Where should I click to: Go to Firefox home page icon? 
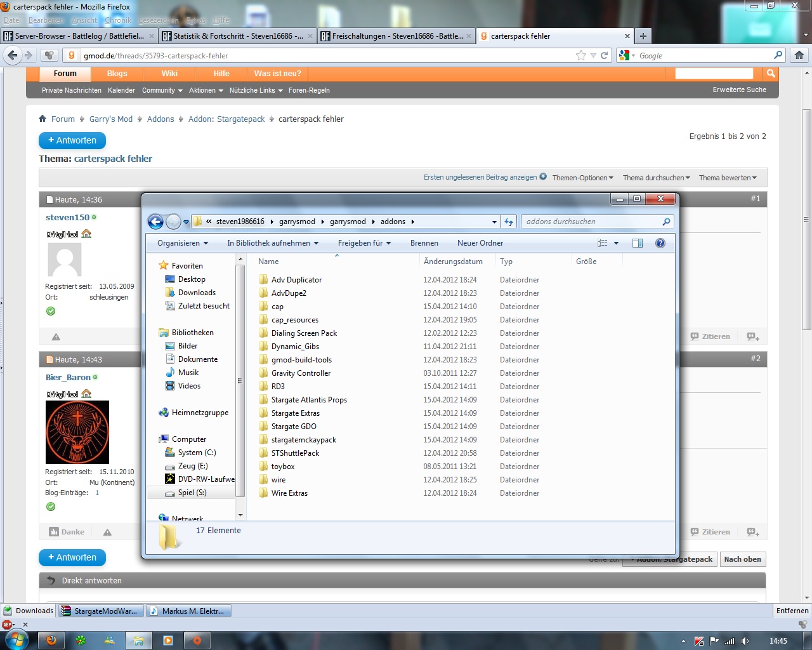pyautogui.click(x=799, y=55)
